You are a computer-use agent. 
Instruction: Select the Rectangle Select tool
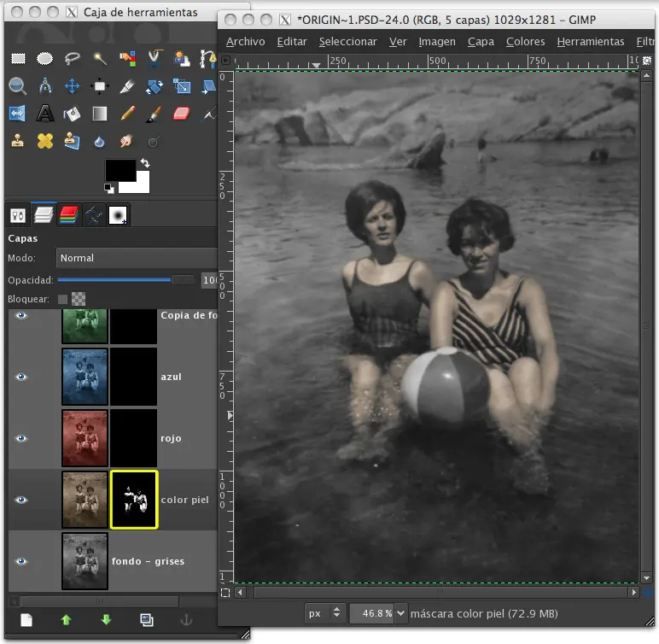pyautogui.click(x=18, y=58)
